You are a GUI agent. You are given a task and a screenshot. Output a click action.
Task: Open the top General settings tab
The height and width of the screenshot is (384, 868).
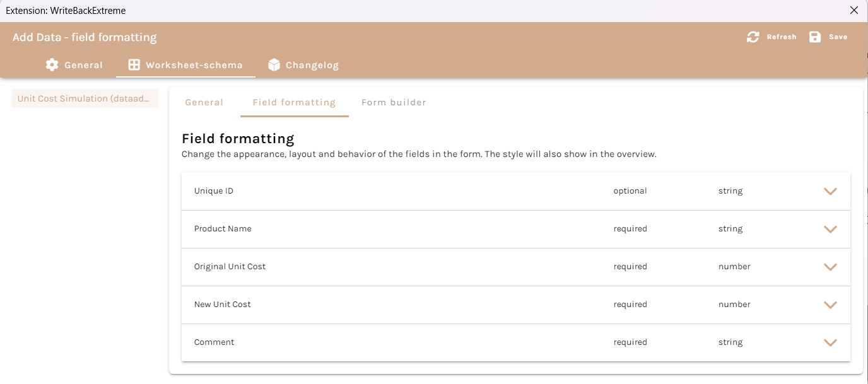coord(83,65)
